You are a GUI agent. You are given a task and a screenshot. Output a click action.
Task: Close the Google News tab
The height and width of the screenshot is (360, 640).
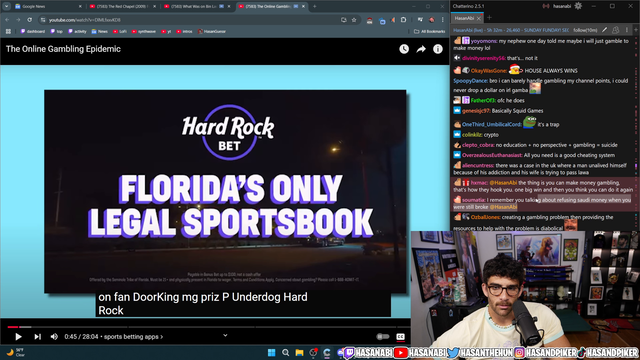point(80,7)
